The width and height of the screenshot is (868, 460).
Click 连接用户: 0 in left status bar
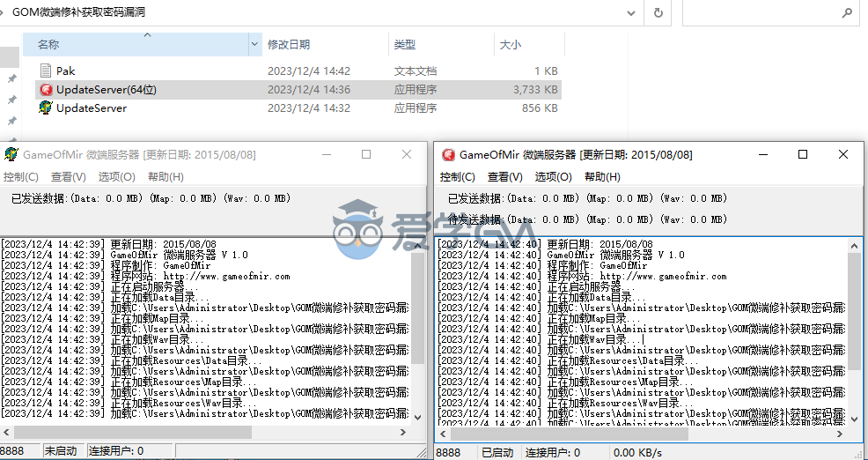pyautogui.click(x=116, y=451)
